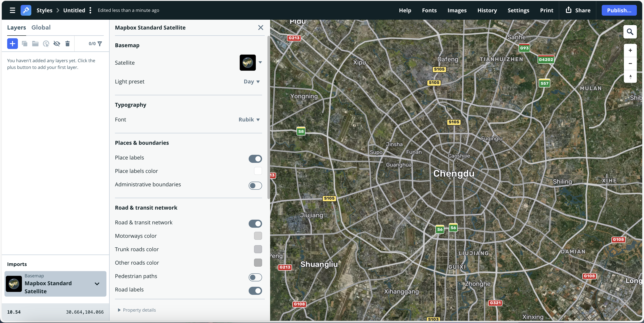Open the Rubik font dropdown
Viewport: 644px width, 323px height.
[249, 119]
